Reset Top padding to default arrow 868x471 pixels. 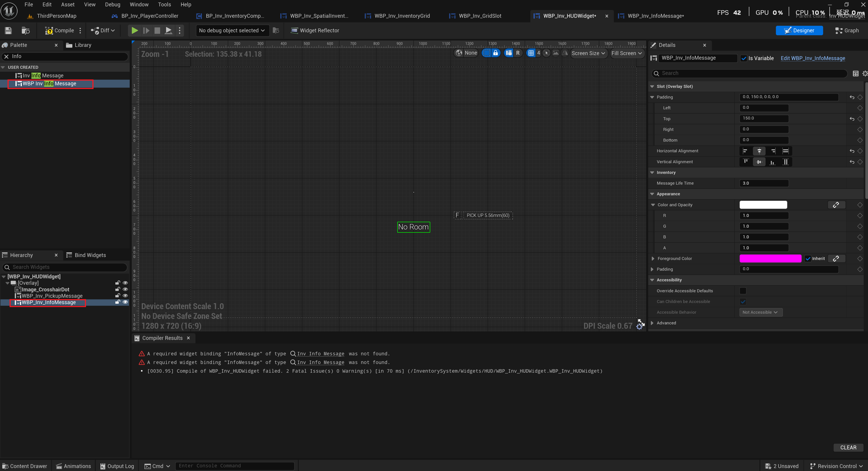852,119
